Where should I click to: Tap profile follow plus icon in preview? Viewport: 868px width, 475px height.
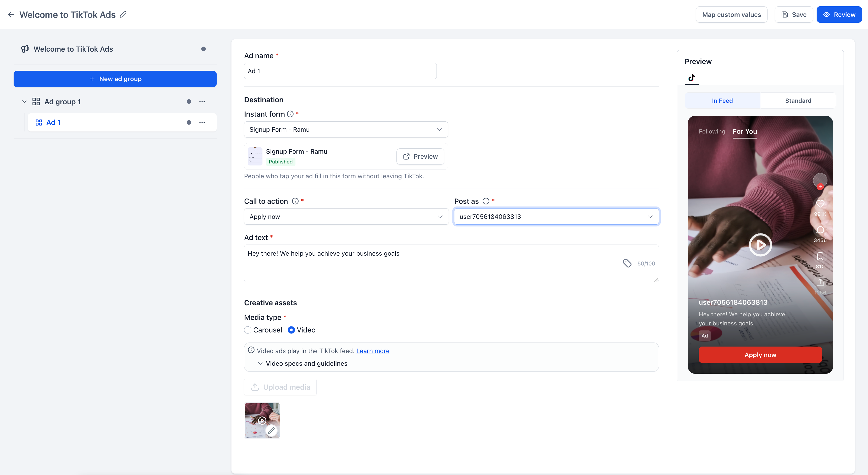point(820,187)
